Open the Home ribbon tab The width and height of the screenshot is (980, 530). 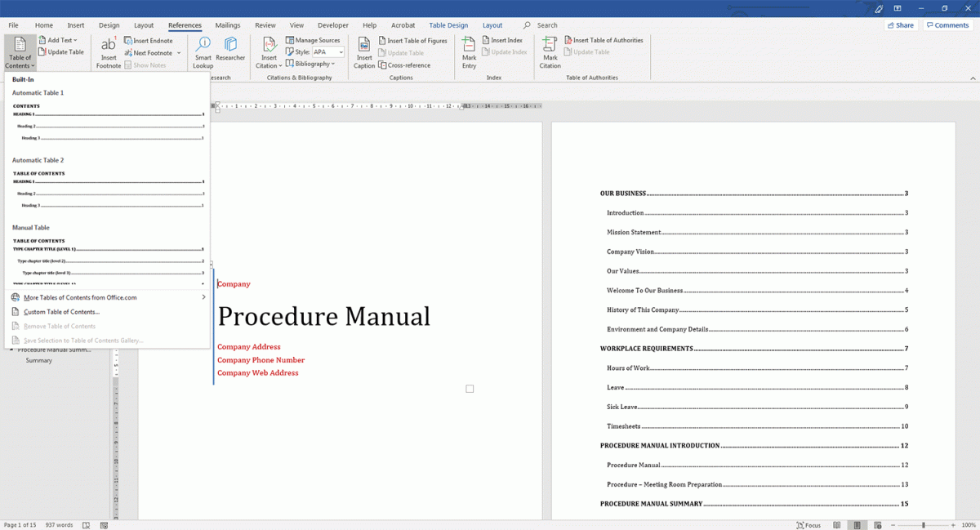point(44,25)
